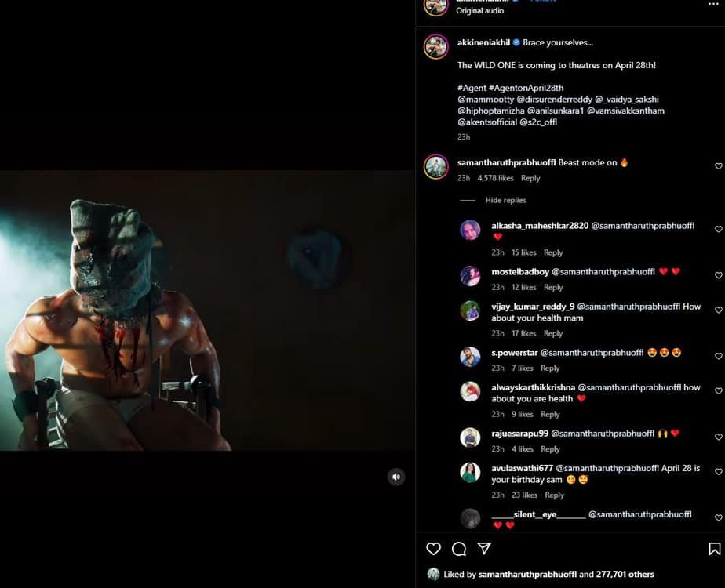Toggle like on alkasha_maheshkar2820's reply

pyautogui.click(x=719, y=229)
